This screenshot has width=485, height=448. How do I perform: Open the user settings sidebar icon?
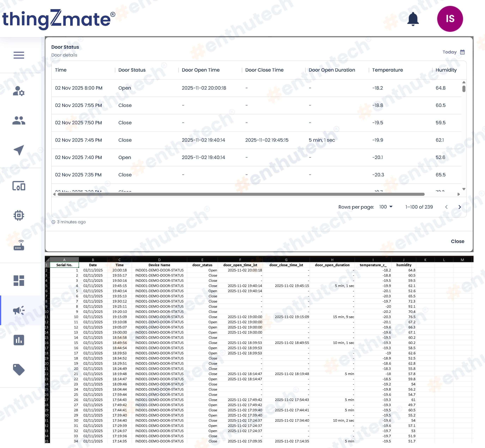coord(19,91)
